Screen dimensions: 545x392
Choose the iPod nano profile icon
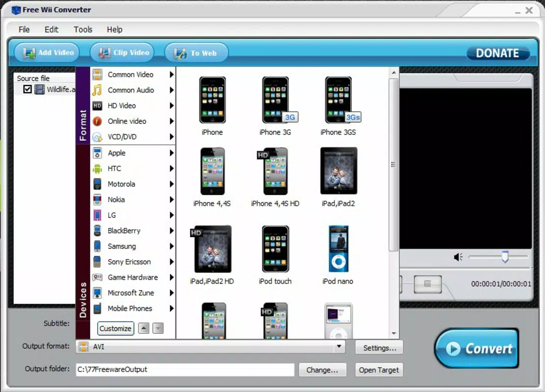(338, 248)
